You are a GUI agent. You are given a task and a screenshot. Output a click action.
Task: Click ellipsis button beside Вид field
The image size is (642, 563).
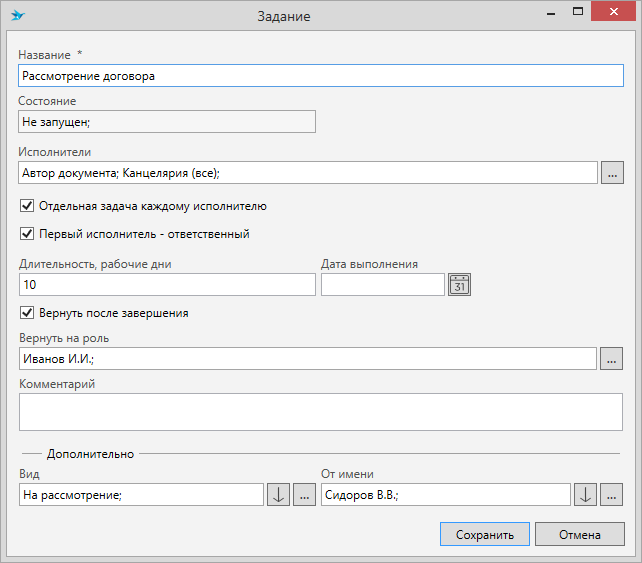tap(304, 495)
